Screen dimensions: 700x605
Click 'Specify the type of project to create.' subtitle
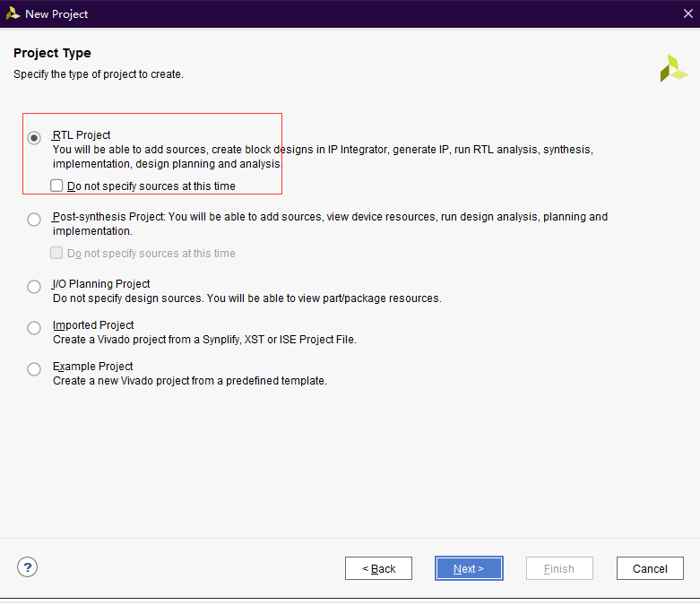99,74
